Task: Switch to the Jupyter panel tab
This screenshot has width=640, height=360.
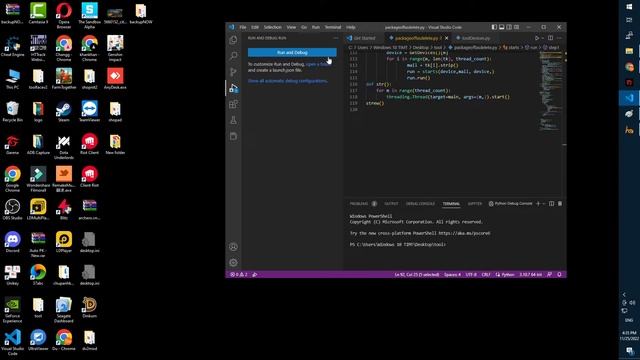Action: tap(475, 204)
